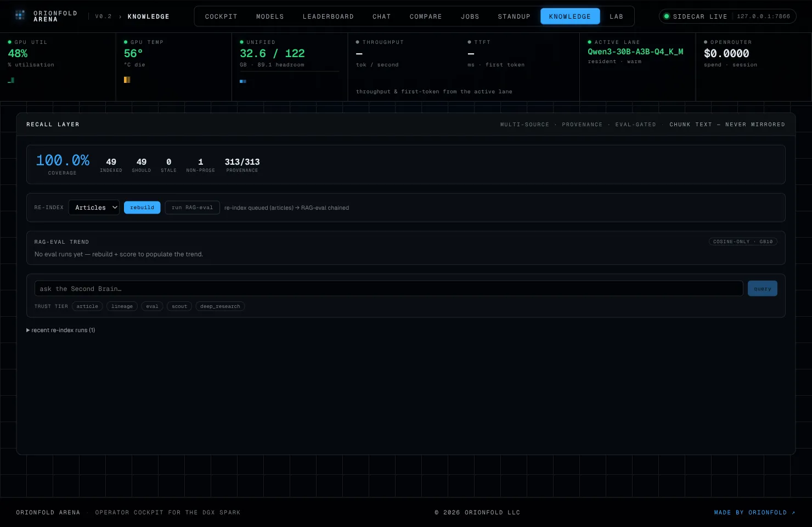This screenshot has height=527, width=812.
Task: Go to the Chat tab
Action: tap(382, 16)
